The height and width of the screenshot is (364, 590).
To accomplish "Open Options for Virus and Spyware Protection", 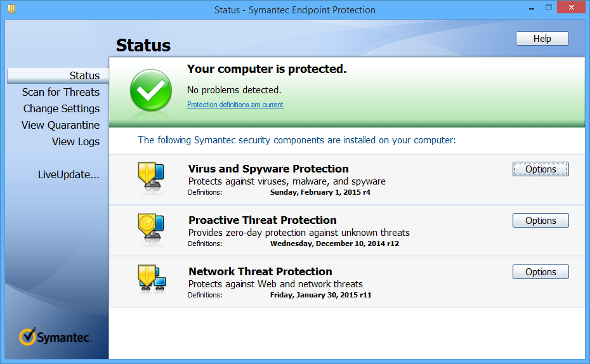I will [x=541, y=169].
